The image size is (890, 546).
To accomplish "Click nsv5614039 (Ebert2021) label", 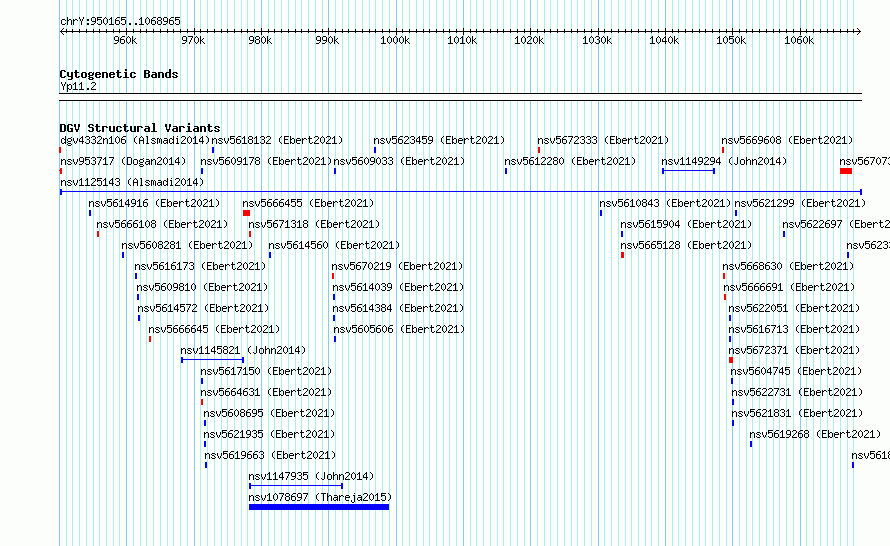I will (398, 287).
